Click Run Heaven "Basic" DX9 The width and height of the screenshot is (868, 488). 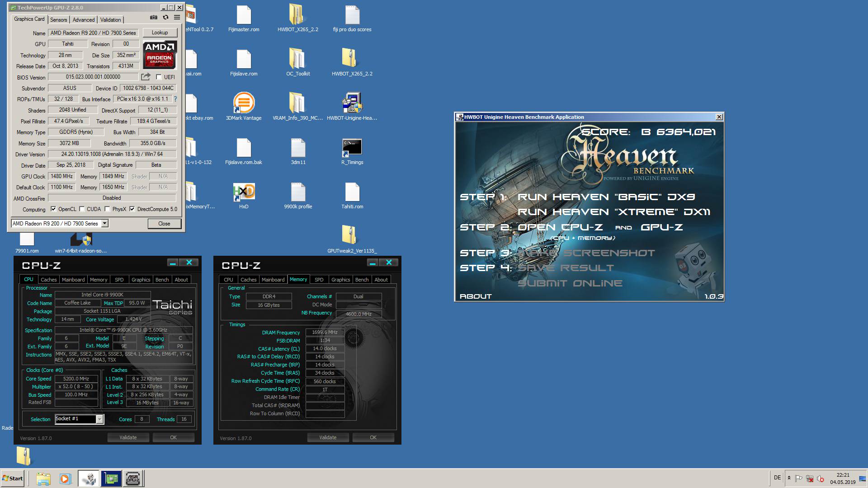tap(606, 197)
